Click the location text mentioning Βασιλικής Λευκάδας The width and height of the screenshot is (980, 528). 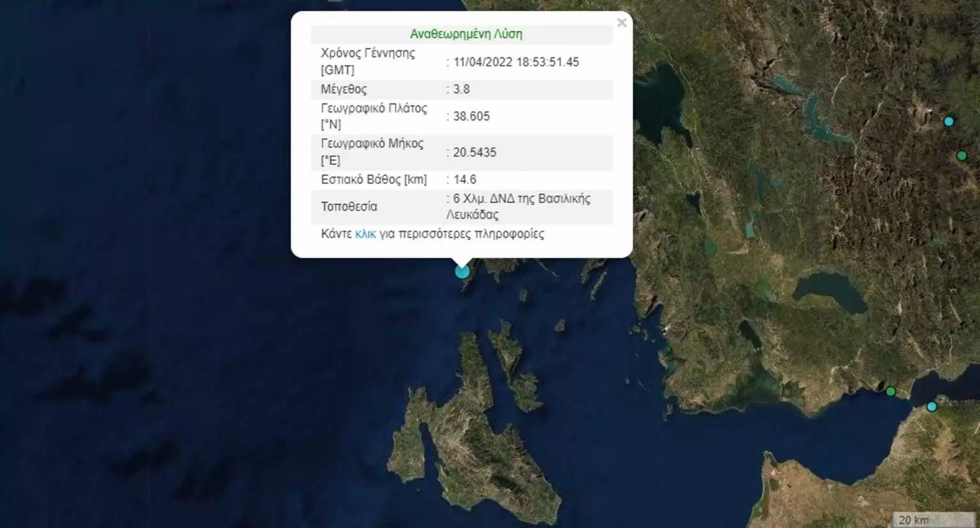[521, 206]
